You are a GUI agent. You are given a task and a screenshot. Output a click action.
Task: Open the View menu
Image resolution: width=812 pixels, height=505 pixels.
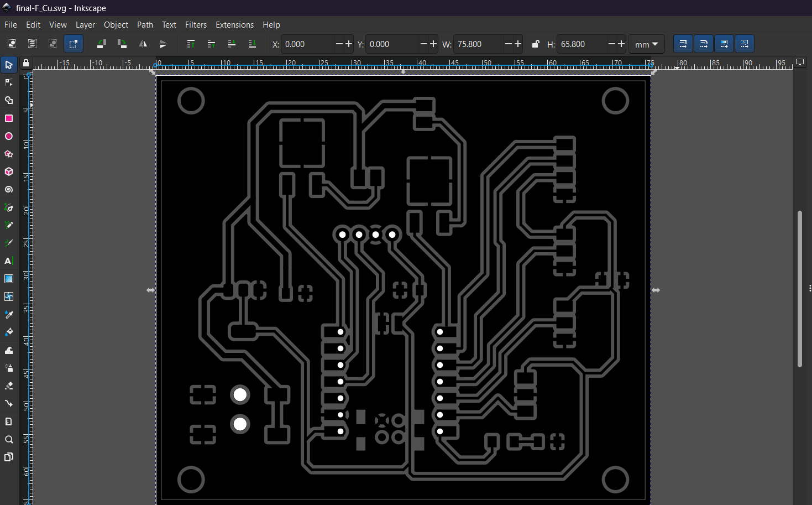(x=58, y=25)
